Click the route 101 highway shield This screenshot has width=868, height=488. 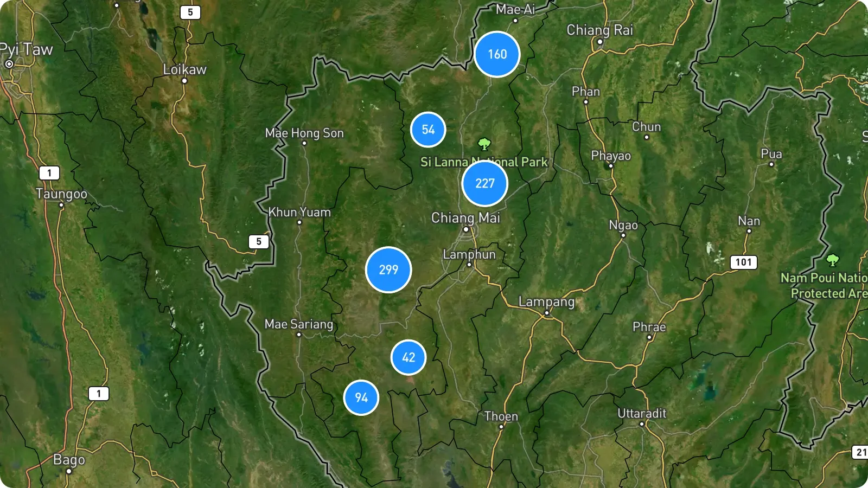[744, 262]
